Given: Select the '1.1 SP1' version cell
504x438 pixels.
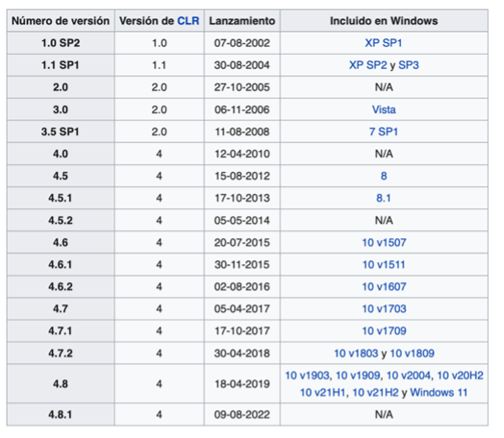Looking at the screenshot, I should pyautogui.click(x=60, y=65).
